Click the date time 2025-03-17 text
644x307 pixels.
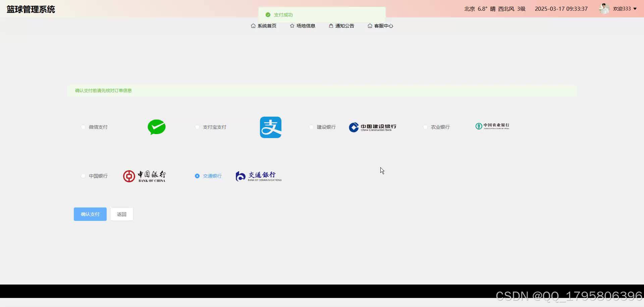(x=561, y=9)
